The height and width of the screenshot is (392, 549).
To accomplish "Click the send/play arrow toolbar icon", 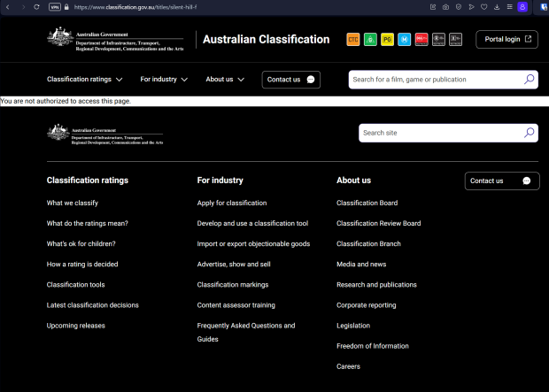I will 471,7.
